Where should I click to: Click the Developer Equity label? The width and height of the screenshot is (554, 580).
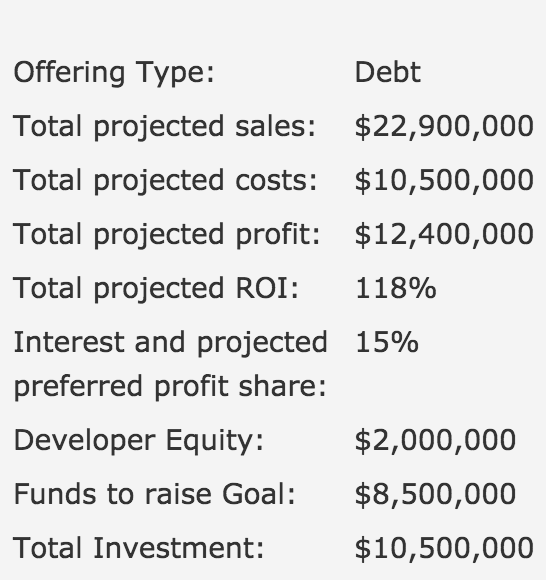pyautogui.click(x=139, y=442)
